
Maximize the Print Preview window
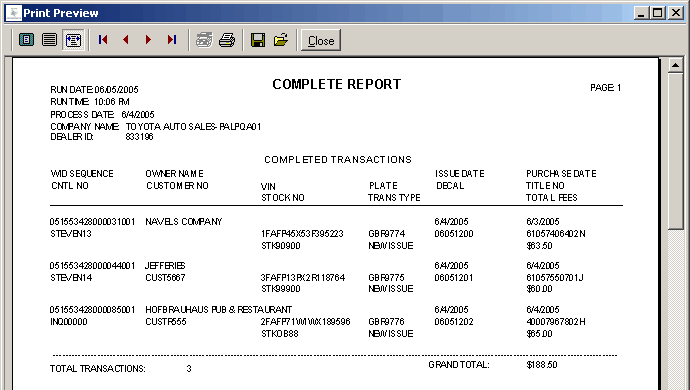657,13
